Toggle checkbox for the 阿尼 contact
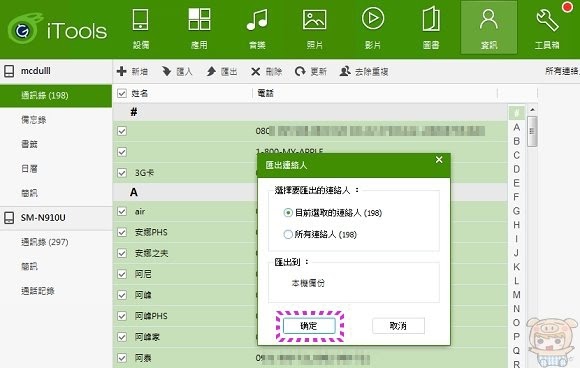 122,274
